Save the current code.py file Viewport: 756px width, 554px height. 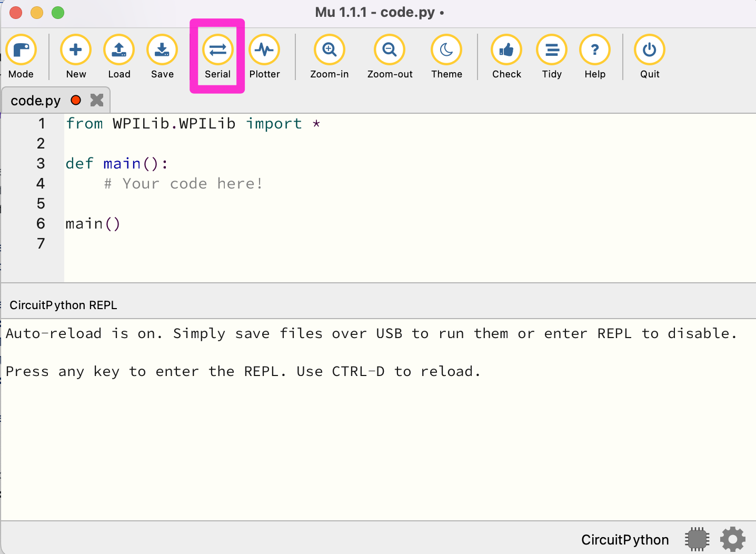[162, 56]
